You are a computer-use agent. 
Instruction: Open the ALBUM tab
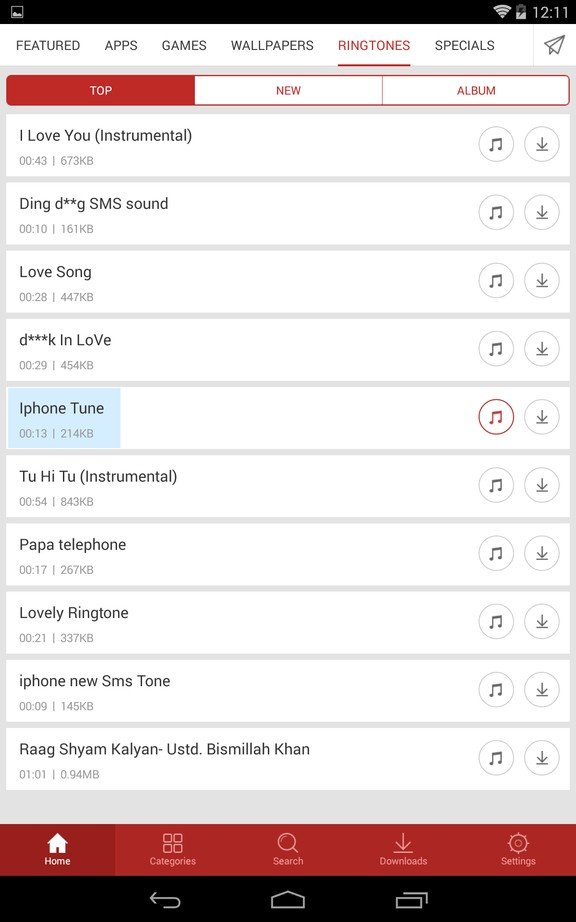475,90
